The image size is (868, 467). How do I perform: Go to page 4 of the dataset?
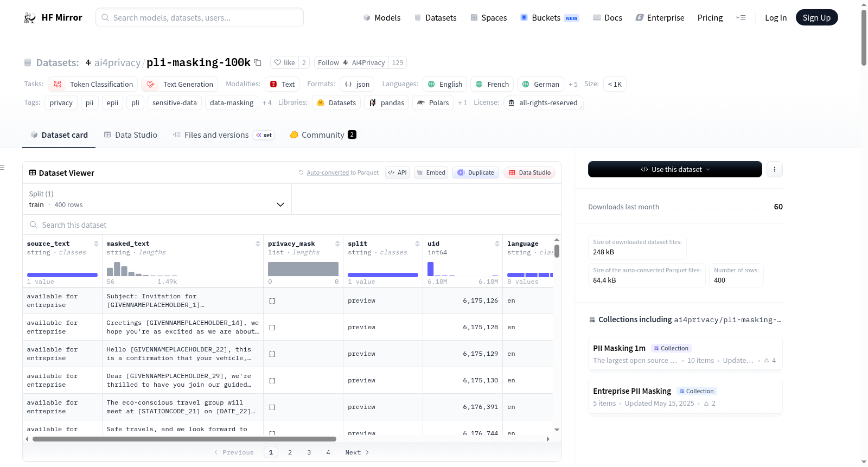point(328,452)
